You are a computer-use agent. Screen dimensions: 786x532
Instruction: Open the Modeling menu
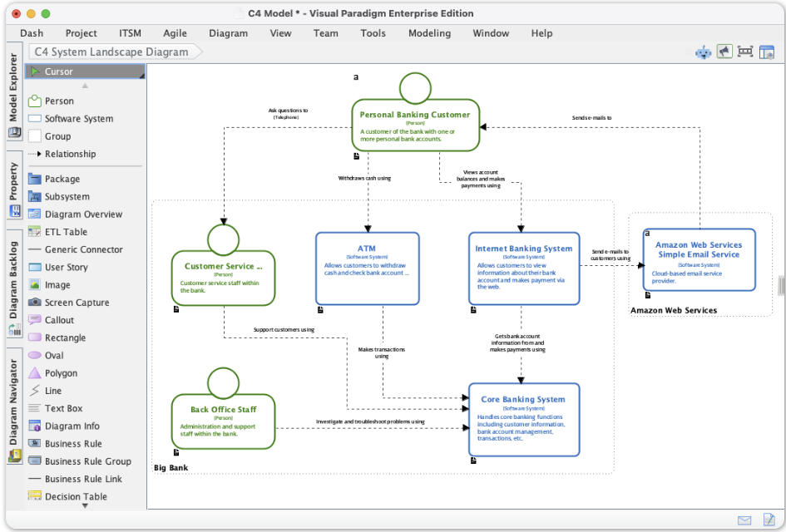429,33
